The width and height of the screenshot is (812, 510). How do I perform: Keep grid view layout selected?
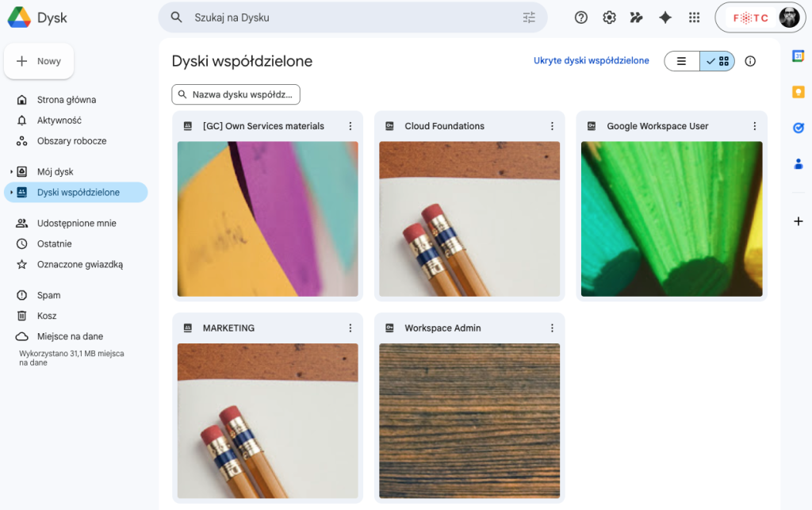717,60
